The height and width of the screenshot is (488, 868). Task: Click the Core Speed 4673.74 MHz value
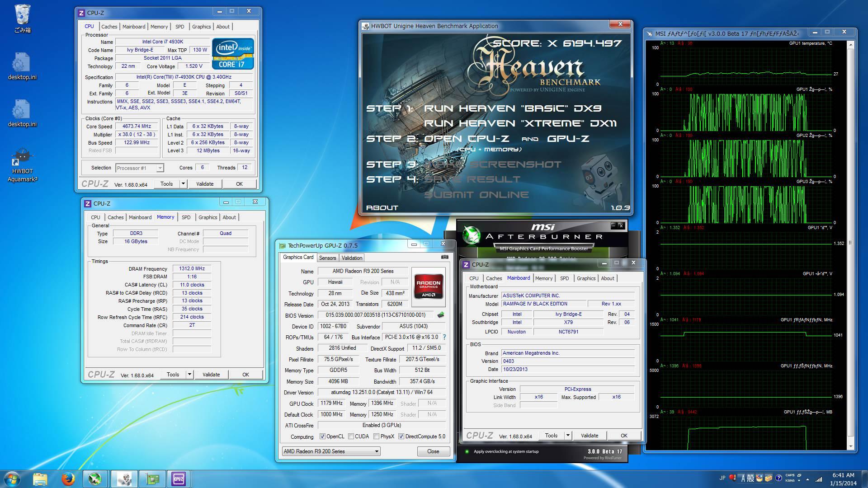pos(137,127)
